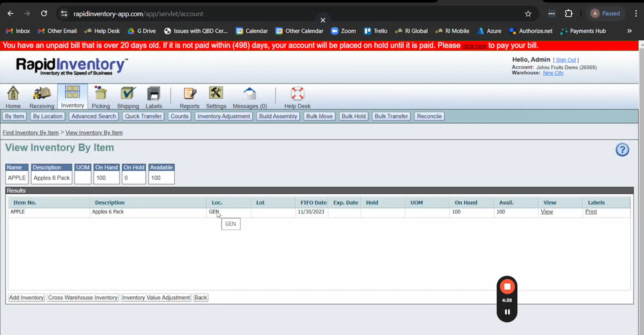Screen dimensions: 644x335
Task: Open the Bulk Move tab
Action: (x=319, y=116)
